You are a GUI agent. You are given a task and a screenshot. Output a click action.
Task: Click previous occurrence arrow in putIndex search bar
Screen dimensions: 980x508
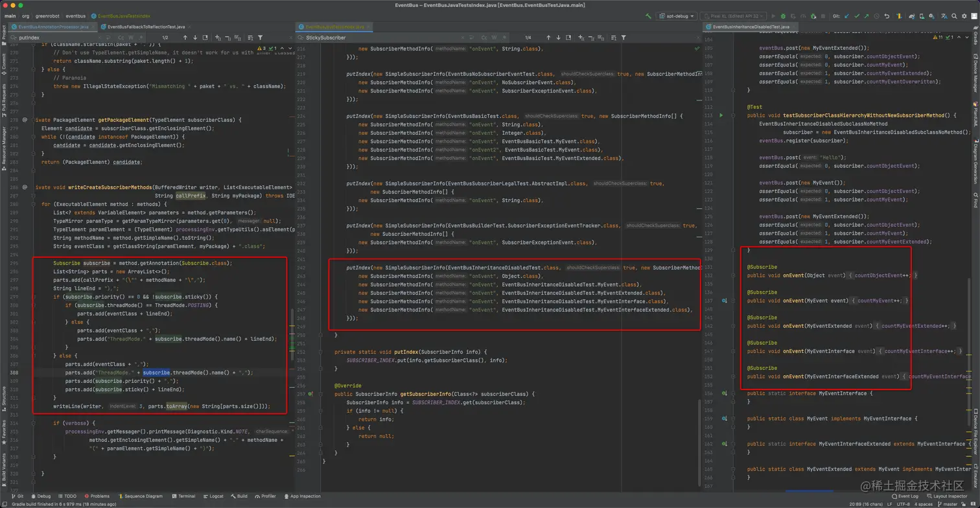tap(185, 38)
